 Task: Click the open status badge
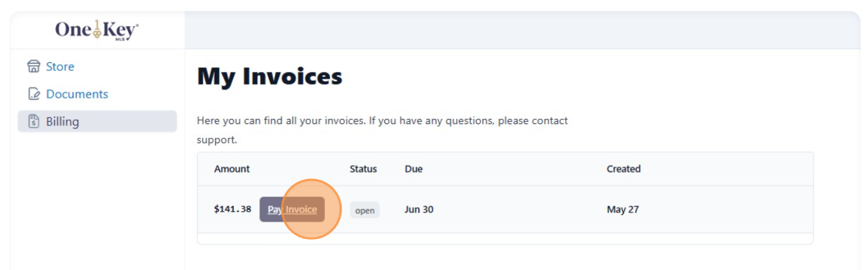pos(365,211)
